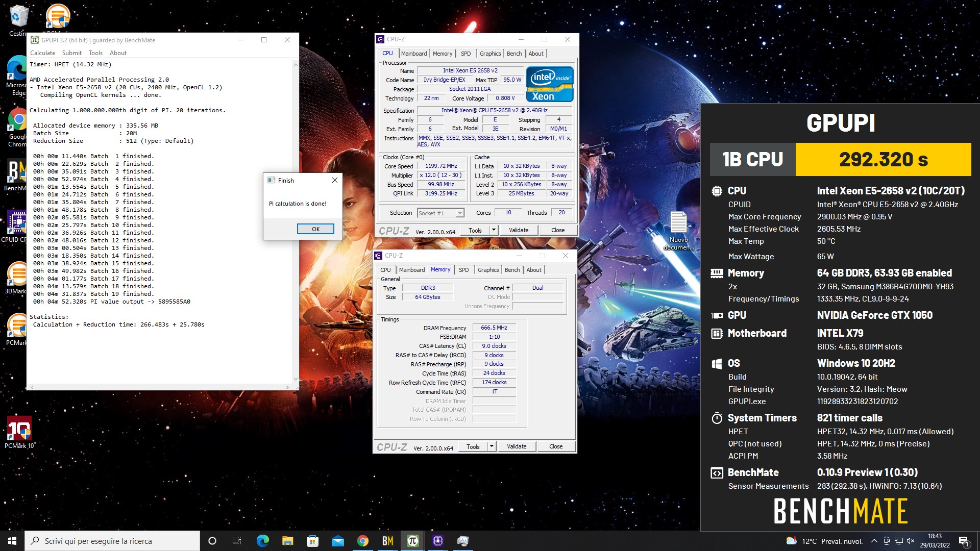Switch to BenchMate in the taskbar
Viewport: 980px width, 551px height.
387,541
